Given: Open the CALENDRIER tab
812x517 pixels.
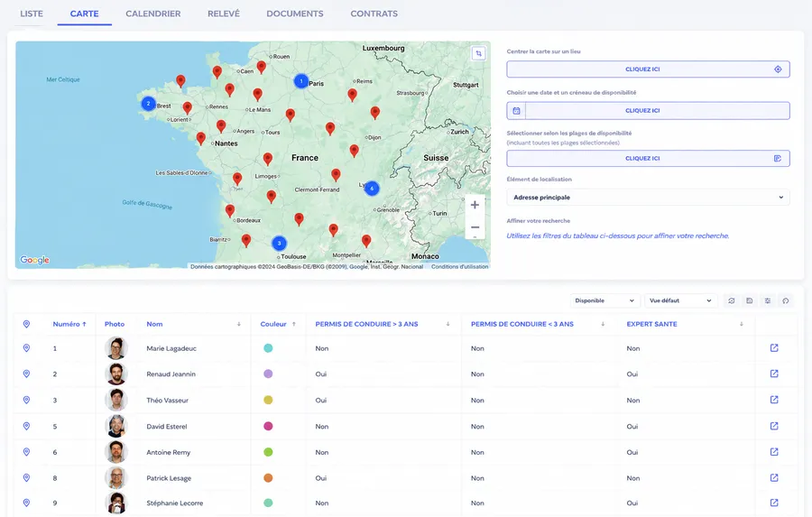Looking at the screenshot, I should (x=153, y=14).
